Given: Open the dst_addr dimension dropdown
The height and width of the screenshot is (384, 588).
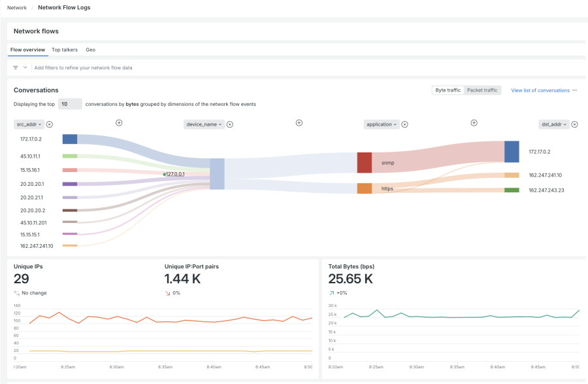Looking at the screenshot, I should (x=554, y=124).
